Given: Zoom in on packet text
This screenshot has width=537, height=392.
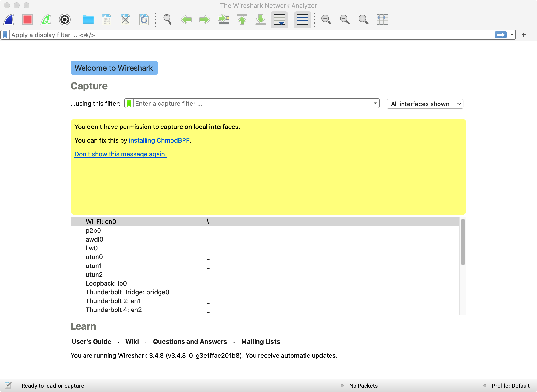Looking at the screenshot, I should pos(326,20).
